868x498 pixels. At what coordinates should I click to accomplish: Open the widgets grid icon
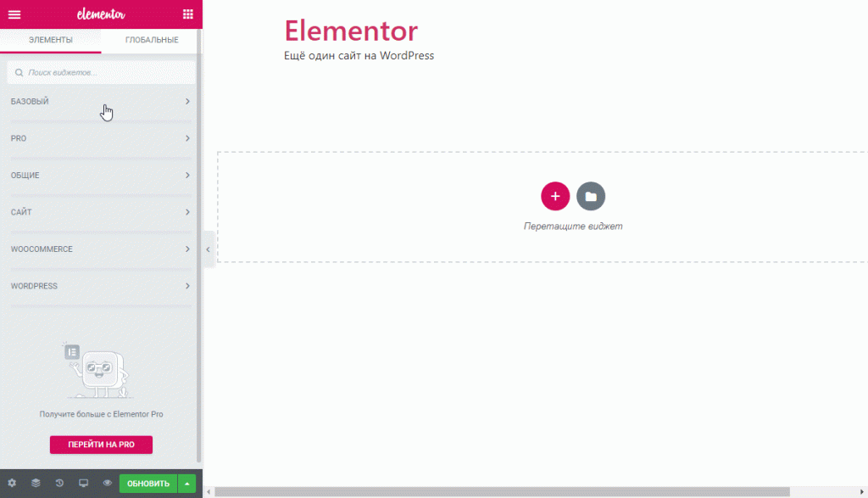pyautogui.click(x=188, y=14)
